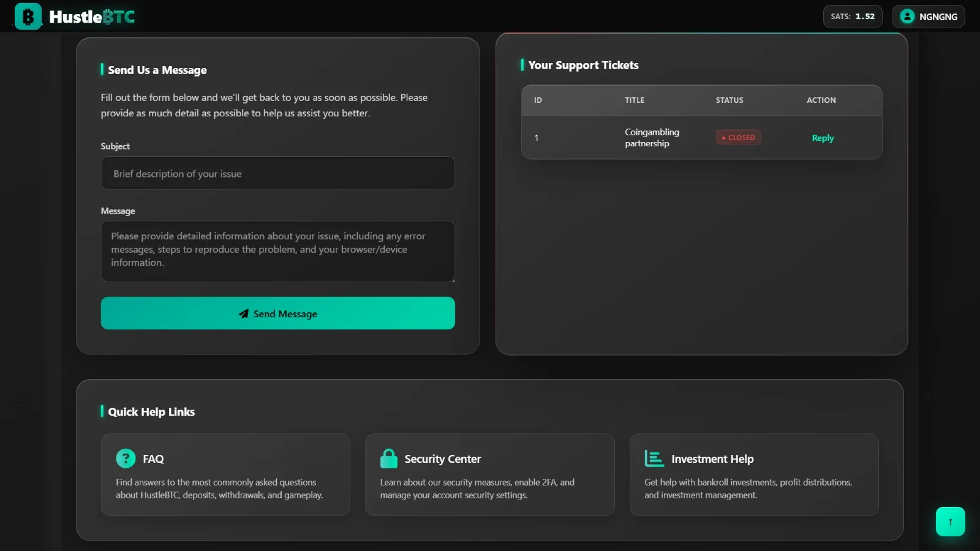Image resolution: width=980 pixels, height=551 pixels.
Task: Open the NGNGNG account menu
Action: [x=937, y=17]
